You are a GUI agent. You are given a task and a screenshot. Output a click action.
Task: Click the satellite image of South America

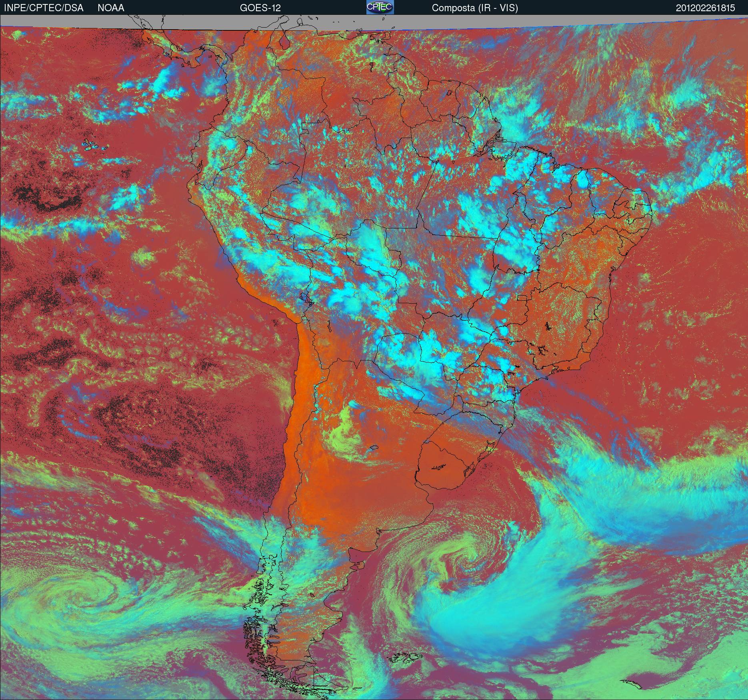(374, 357)
